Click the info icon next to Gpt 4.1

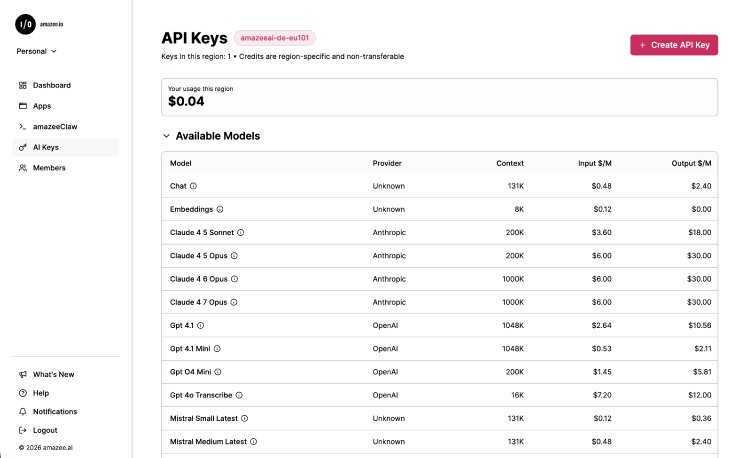(201, 326)
